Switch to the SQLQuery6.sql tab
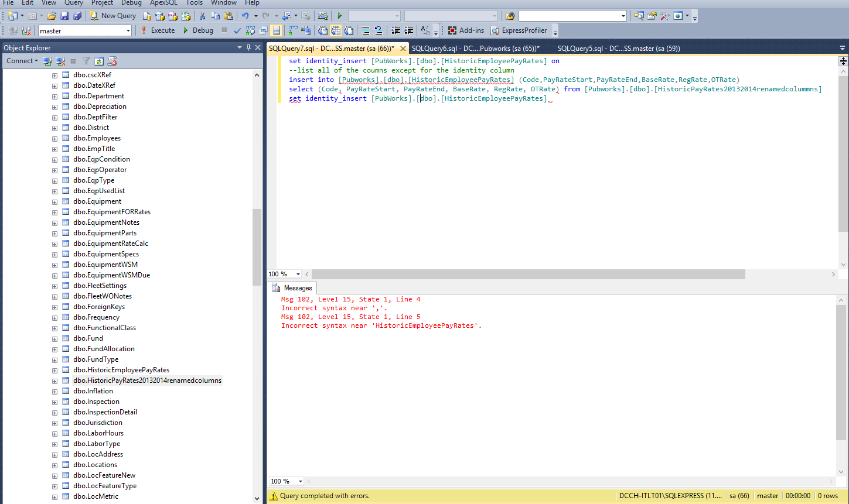Image resolution: width=849 pixels, height=504 pixels. 476,49
